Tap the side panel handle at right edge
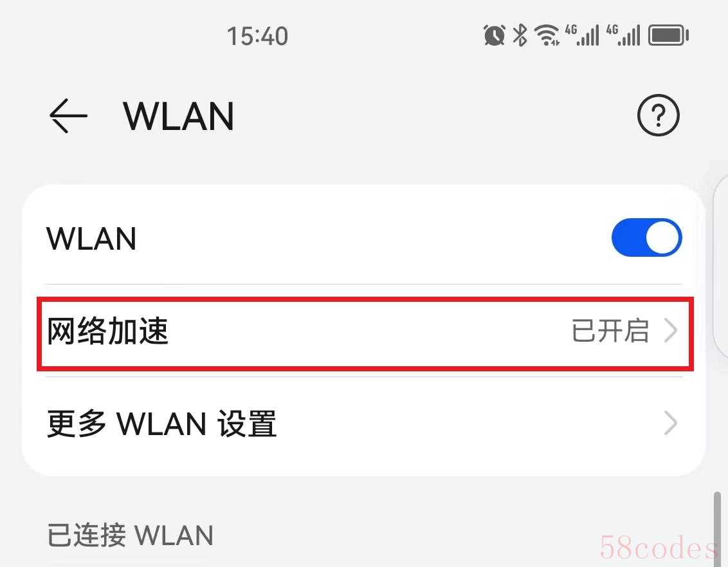728x567 pixels. [x=721, y=266]
